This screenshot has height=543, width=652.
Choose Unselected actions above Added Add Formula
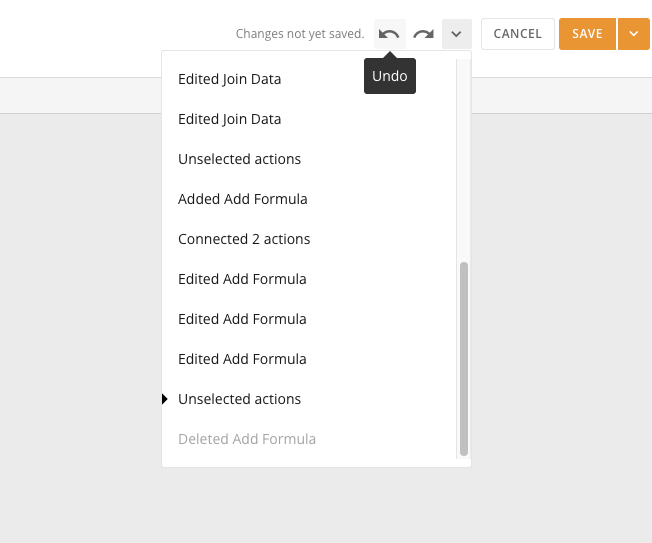[x=239, y=159]
